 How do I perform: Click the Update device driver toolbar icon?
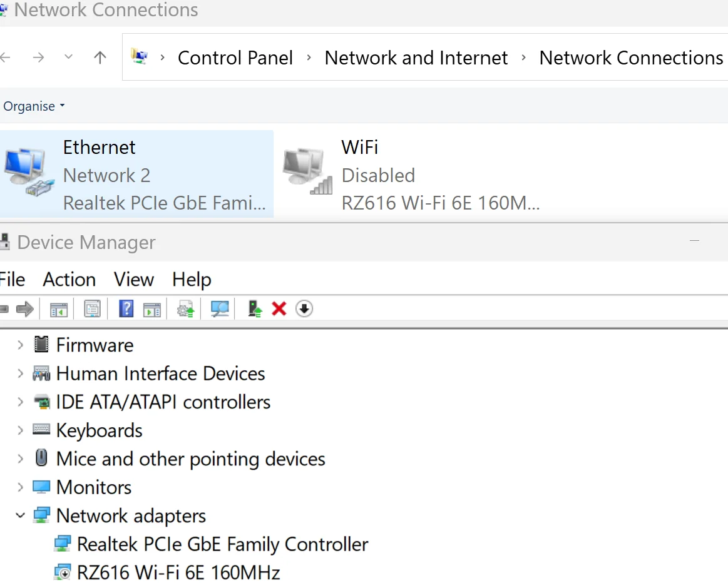pyautogui.click(x=186, y=309)
